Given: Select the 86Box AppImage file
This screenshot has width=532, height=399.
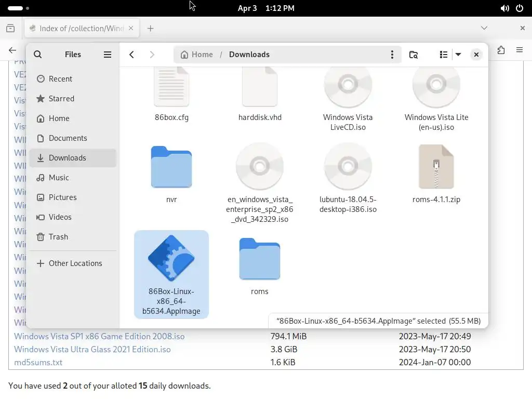Looking at the screenshot, I should click(x=171, y=274).
